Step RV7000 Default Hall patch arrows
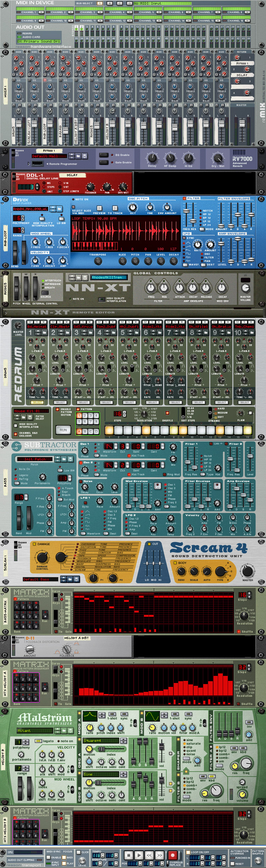 pos(72,156)
